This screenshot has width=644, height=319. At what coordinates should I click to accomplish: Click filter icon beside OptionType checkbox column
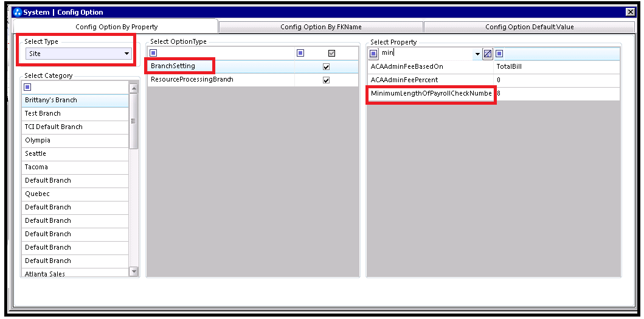point(300,53)
